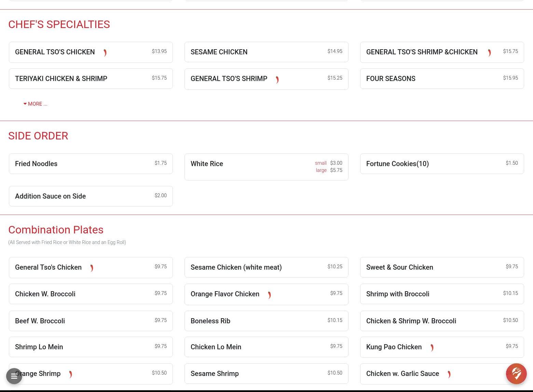Viewport: 533px width, 392px height.
Task: Add Fried Noodles side order
Action: pos(91,164)
